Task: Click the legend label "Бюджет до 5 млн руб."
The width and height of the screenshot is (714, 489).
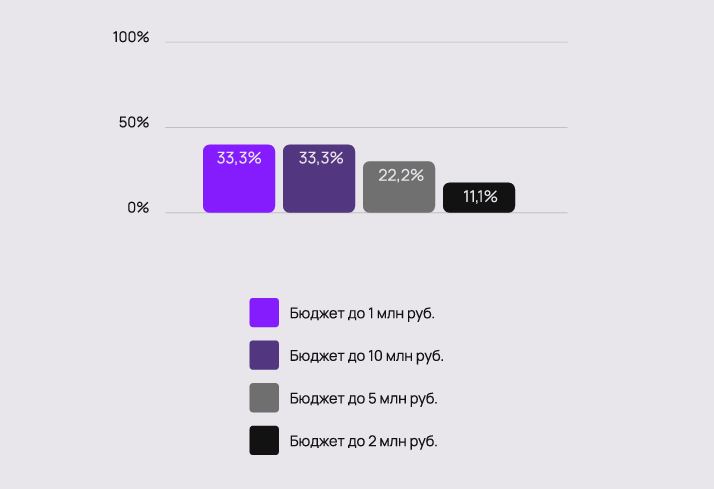Action: click(363, 398)
